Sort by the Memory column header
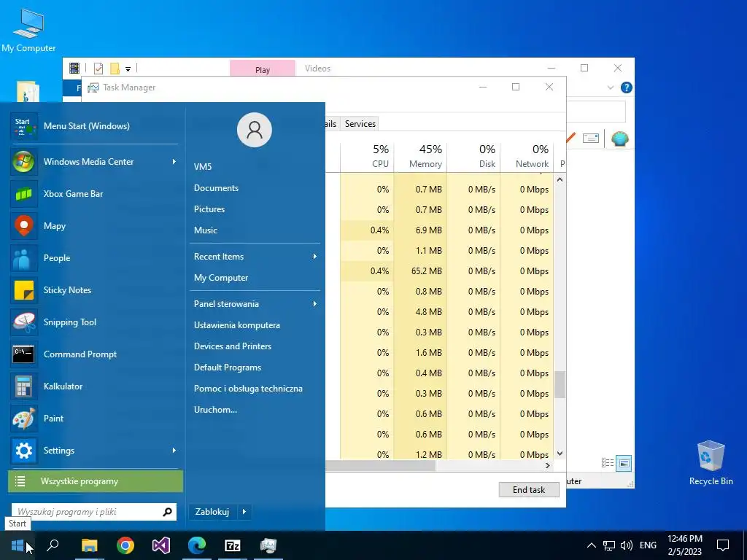747x560 pixels. click(421, 156)
